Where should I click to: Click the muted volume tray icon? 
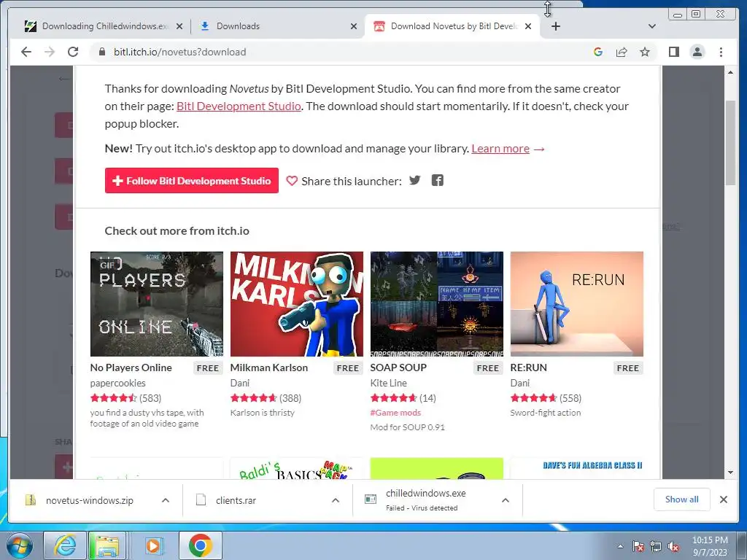point(673,547)
